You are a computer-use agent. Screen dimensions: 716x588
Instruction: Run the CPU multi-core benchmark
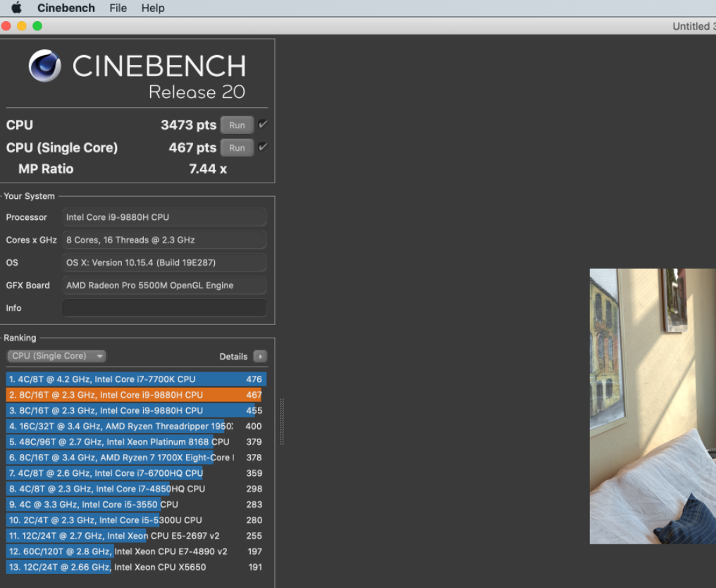(237, 125)
